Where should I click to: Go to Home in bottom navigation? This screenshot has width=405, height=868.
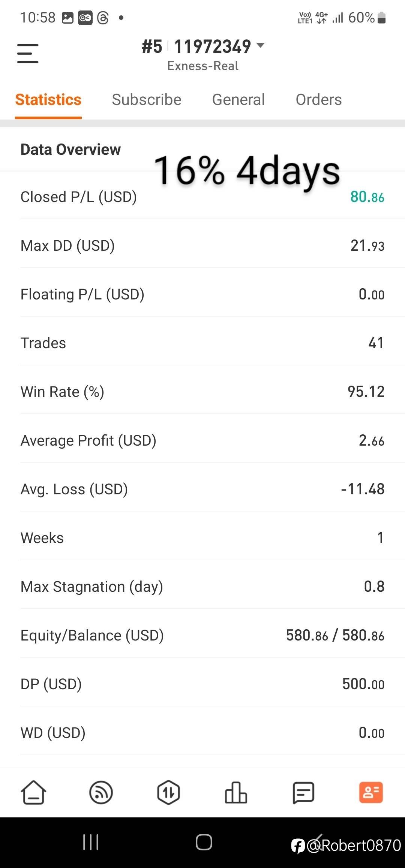point(33,792)
